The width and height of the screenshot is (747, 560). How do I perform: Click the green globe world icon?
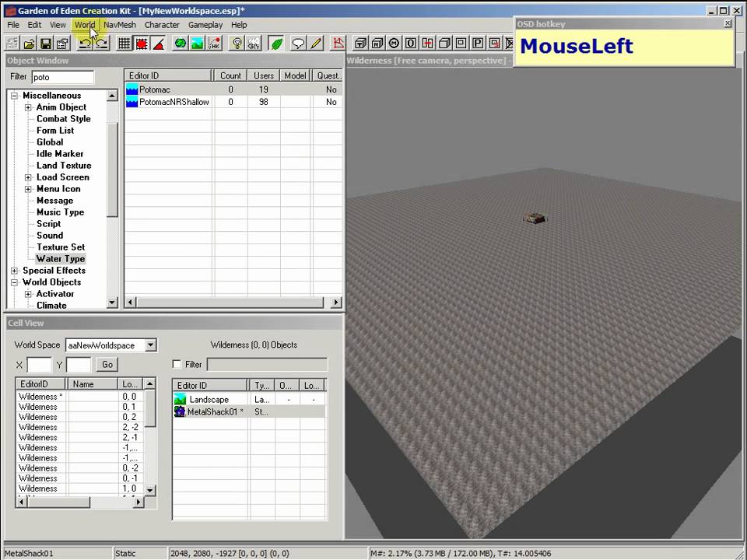coord(181,44)
